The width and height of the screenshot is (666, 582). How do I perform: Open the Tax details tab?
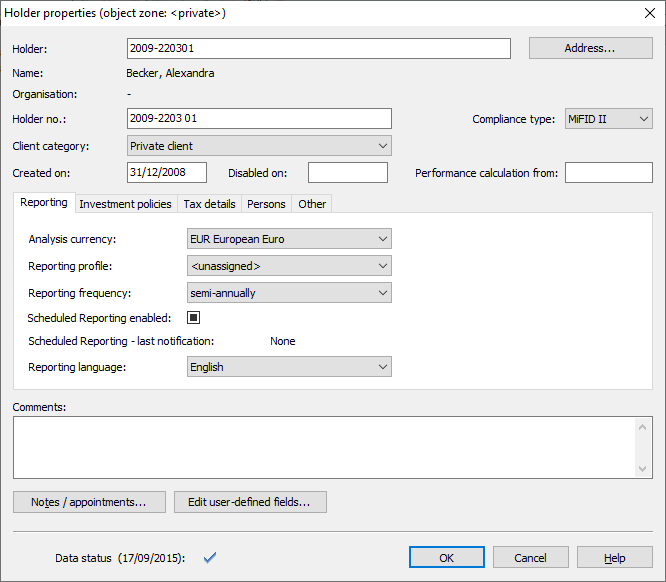coord(209,204)
